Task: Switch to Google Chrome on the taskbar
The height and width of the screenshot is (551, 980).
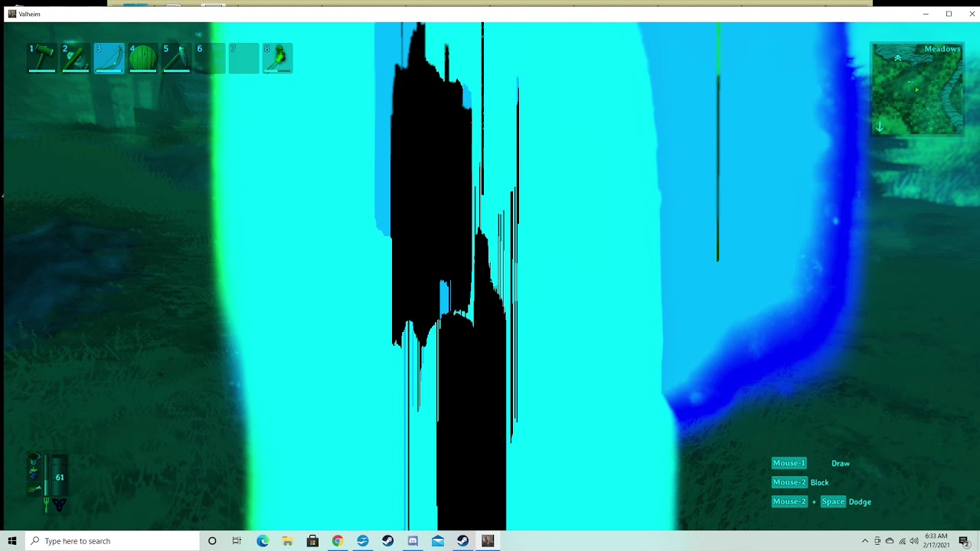Action: pyautogui.click(x=338, y=541)
